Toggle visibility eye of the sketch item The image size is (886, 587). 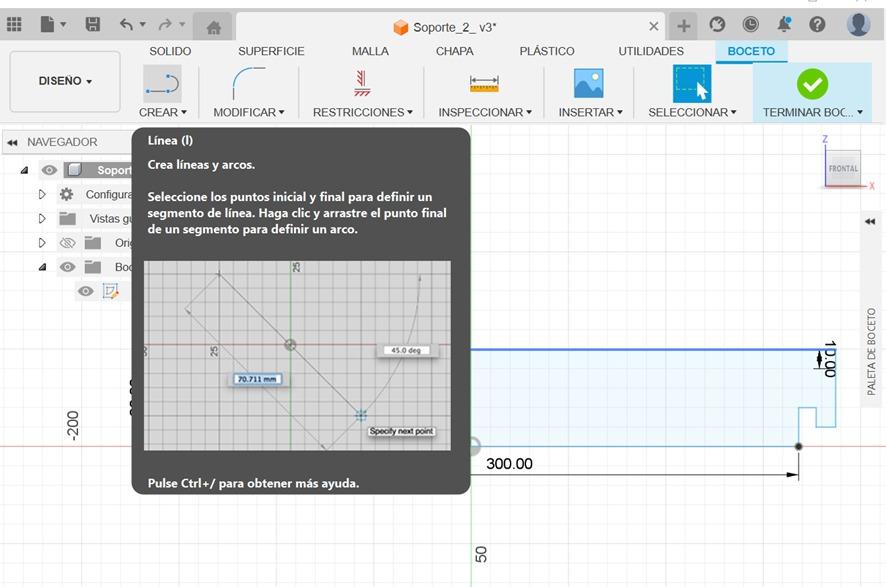pos(86,291)
